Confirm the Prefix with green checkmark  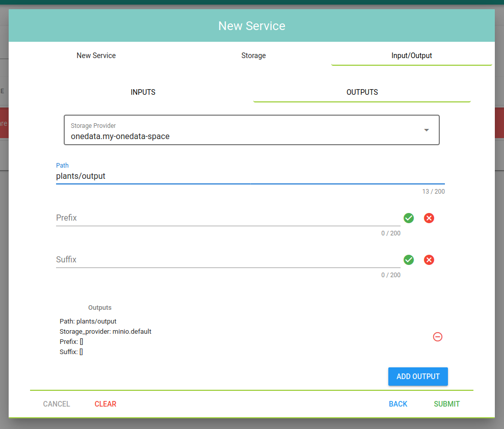click(409, 218)
